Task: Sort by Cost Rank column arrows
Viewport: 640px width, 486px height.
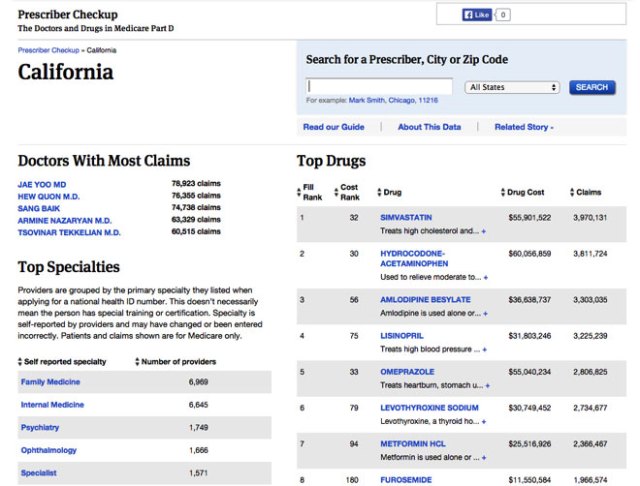Action: (337, 192)
